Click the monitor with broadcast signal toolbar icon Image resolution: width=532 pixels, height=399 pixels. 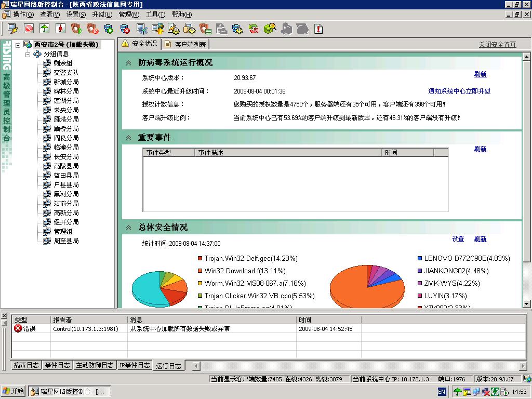point(141,29)
